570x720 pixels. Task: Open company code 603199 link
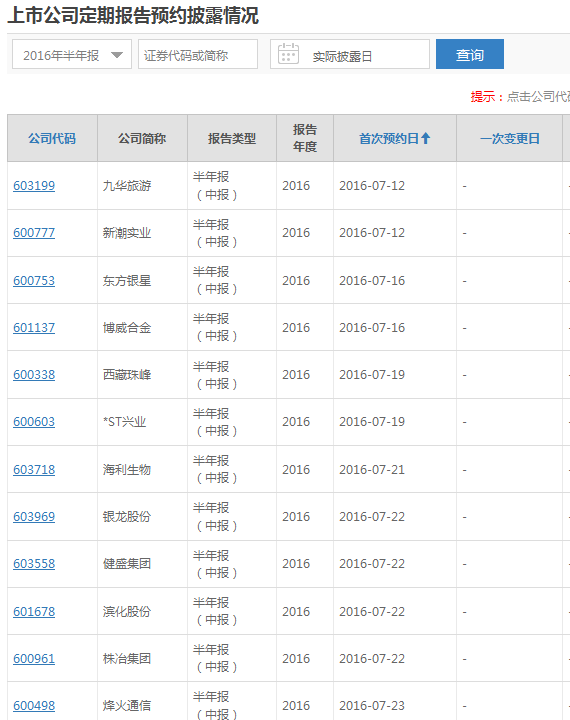(34, 186)
